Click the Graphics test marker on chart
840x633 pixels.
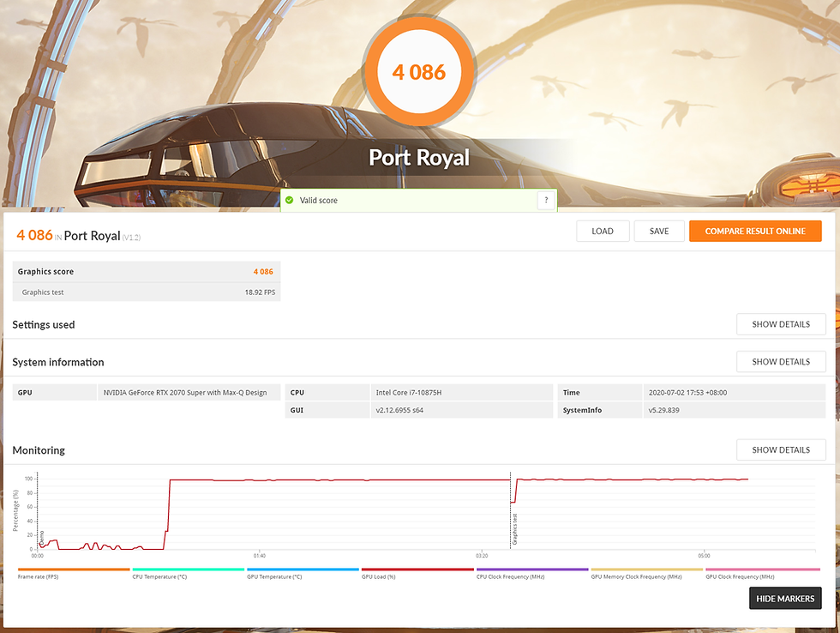coord(515,529)
